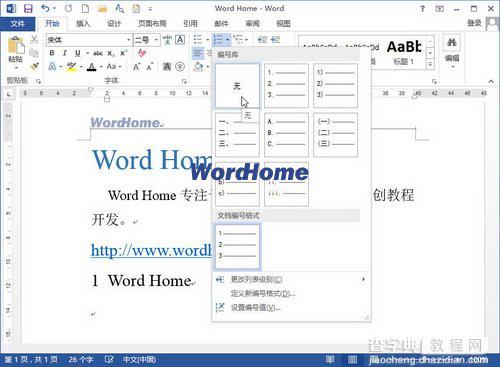Toggle character shading A icon
Viewport: 500px width, 367px height.
[x=167, y=67]
